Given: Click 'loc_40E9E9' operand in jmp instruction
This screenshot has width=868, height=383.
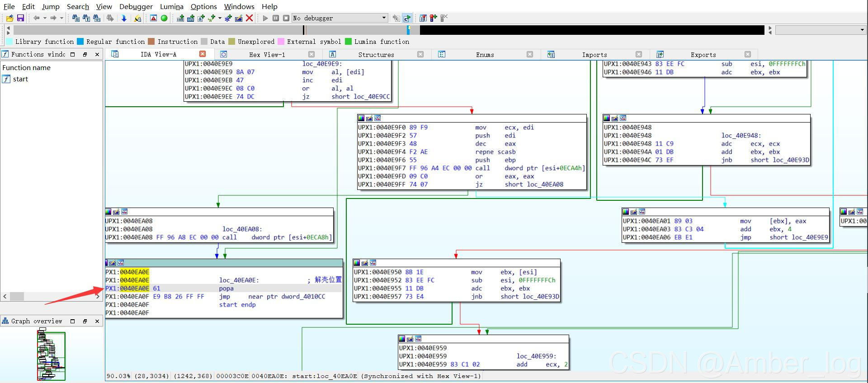Looking at the screenshot, I should [x=810, y=237].
